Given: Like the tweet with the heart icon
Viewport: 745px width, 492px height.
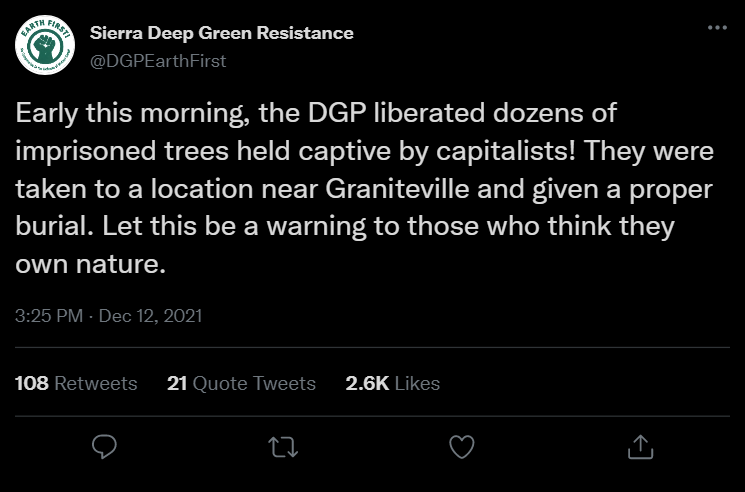Looking at the screenshot, I should [x=462, y=447].
